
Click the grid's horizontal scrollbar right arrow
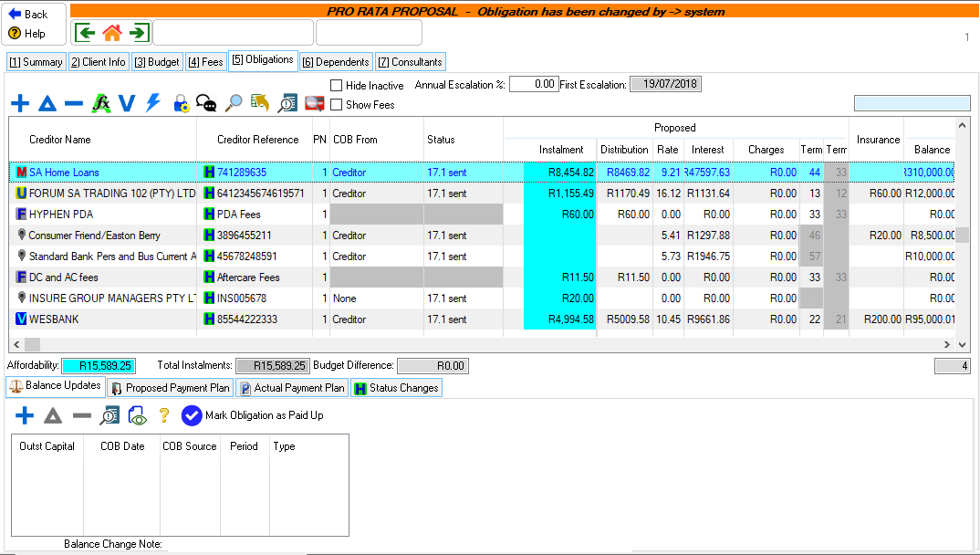(947, 344)
